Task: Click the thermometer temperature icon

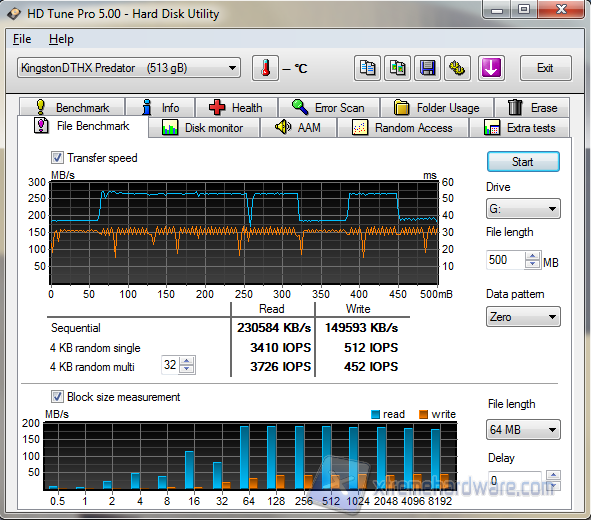Action: click(x=265, y=68)
